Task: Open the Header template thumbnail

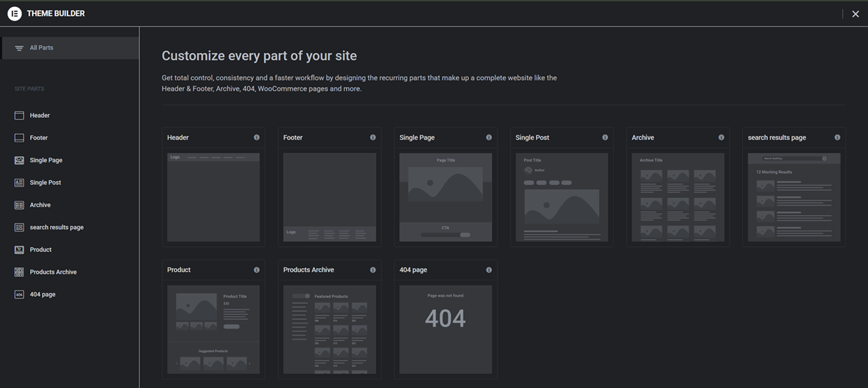Action: (213, 197)
